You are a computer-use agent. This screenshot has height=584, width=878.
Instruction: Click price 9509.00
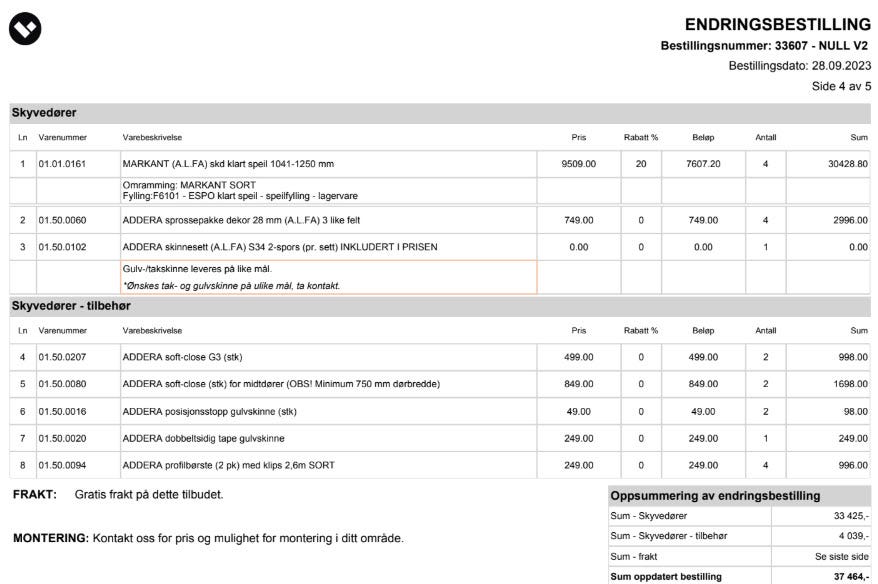[x=578, y=164]
